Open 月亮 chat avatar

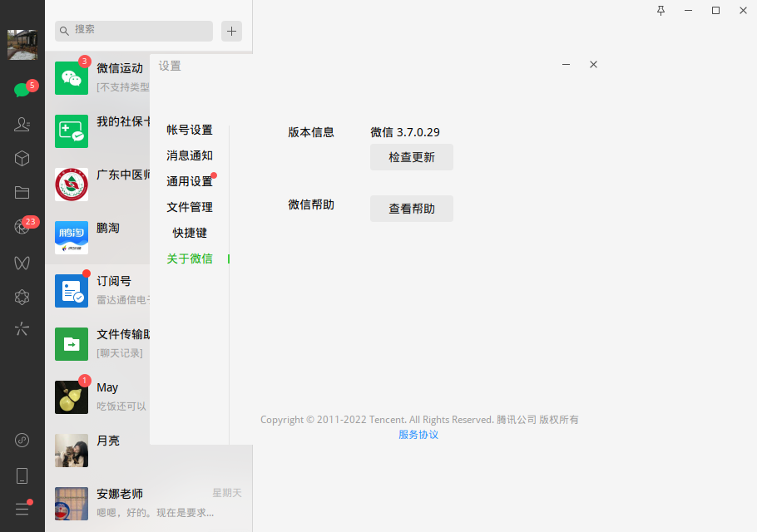[x=72, y=451]
